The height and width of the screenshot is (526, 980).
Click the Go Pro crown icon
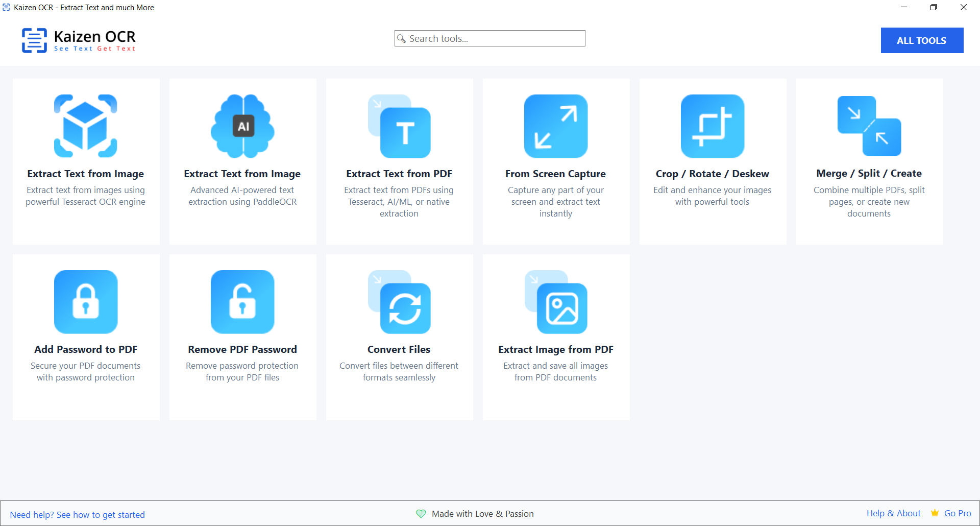[935, 513]
